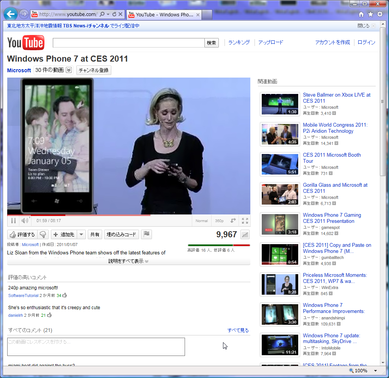This screenshot has width=389, height=378.
Task: Refresh the page using the address bar reload icon
Action: point(114,14)
